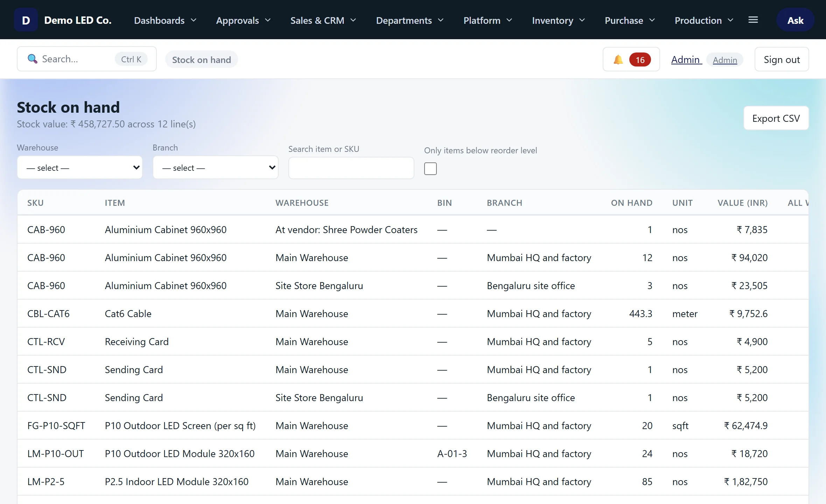Click the ₹ 1,82,750 value cell
This screenshot has height=504, width=826.
pyautogui.click(x=745, y=482)
